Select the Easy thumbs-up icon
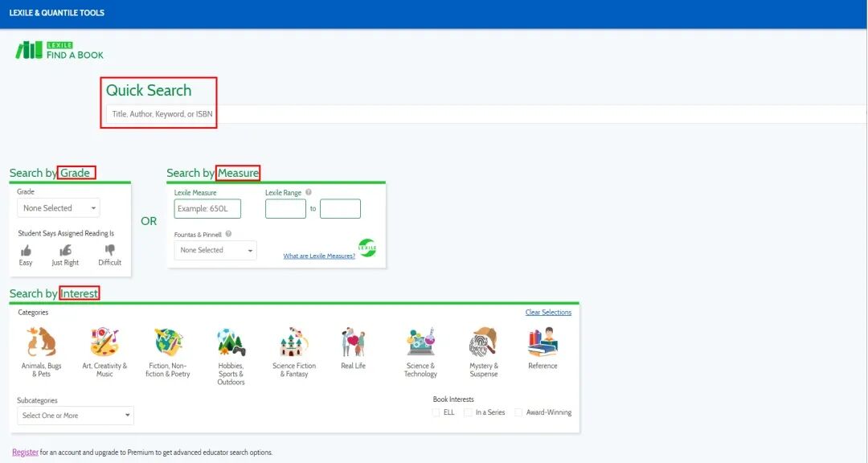Image resolution: width=868 pixels, height=463 pixels. (26, 251)
